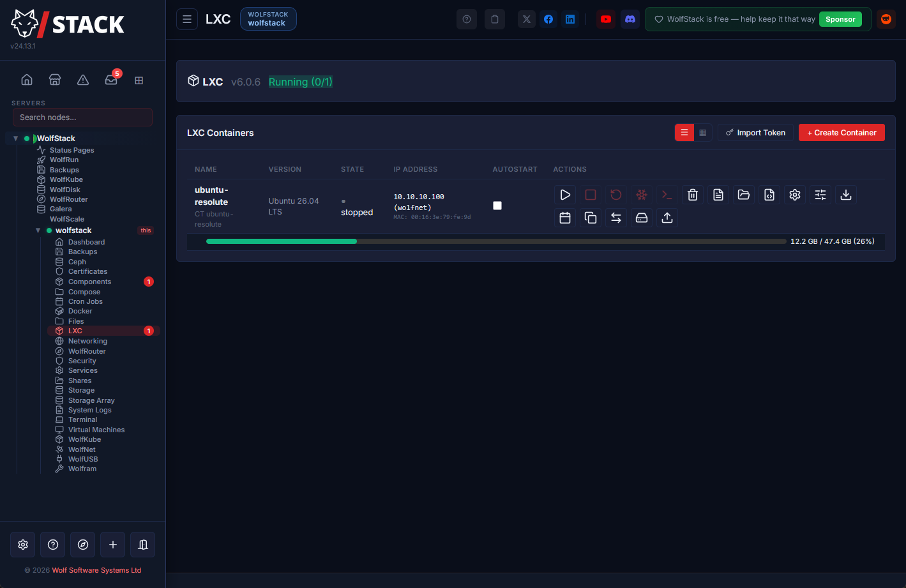Click the Import Token button
Image resolution: width=906 pixels, height=588 pixels.
[756, 133]
